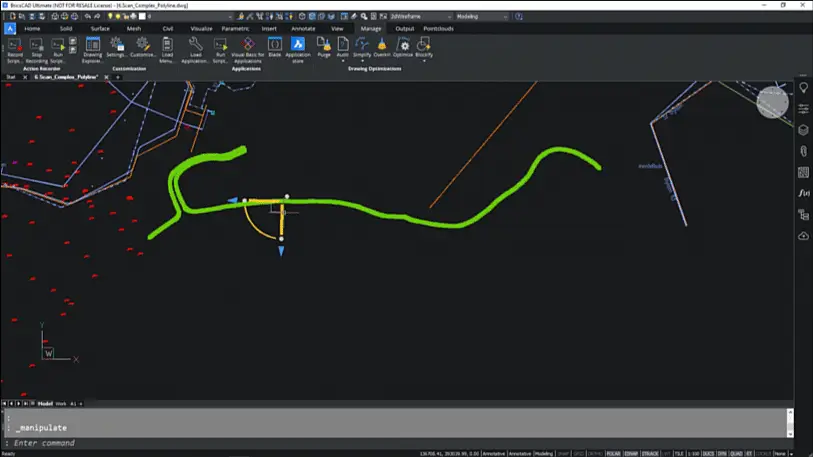Open the Pointclouds ribbon tab

438,29
